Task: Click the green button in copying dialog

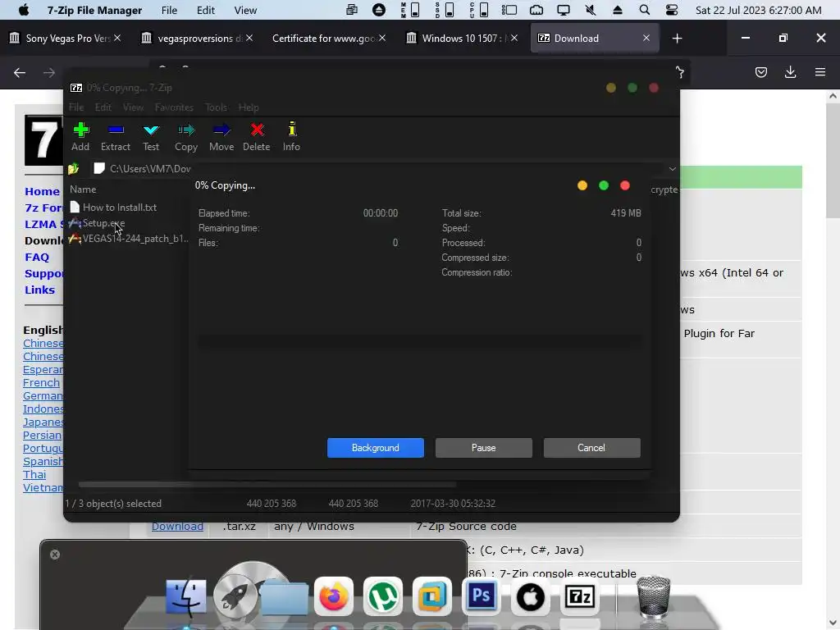Action: 604,185
